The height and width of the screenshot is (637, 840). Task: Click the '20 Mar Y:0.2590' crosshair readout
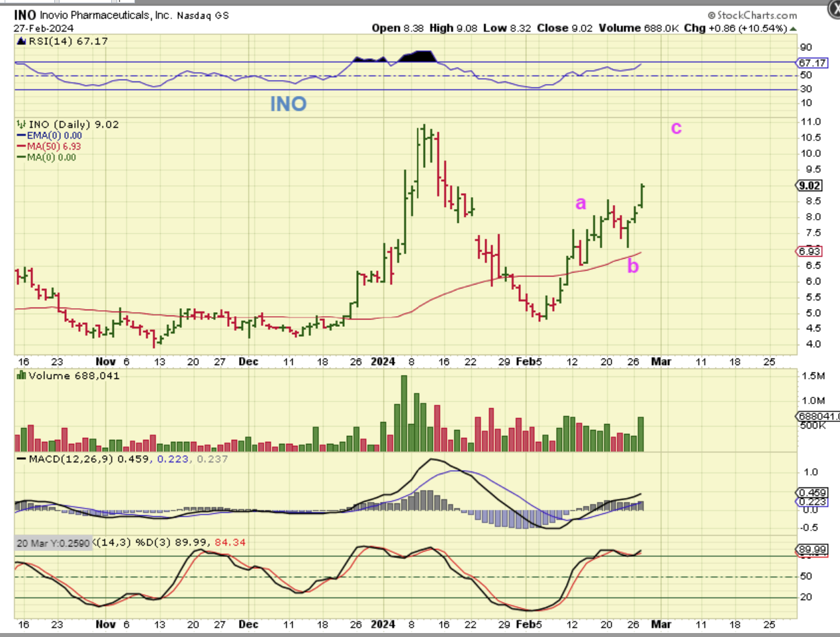click(x=53, y=543)
